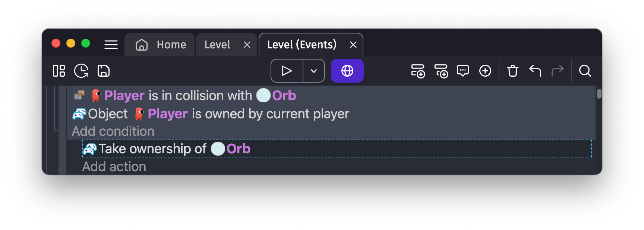Image resolution: width=644 pixels, height=230 pixels.
Task: Click the Add condition link
Action: (113, 131)
